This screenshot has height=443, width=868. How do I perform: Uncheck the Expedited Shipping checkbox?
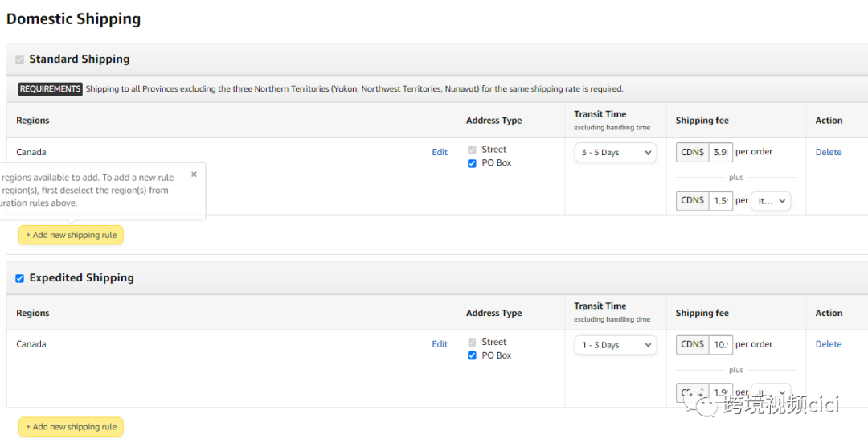[19, 278]
